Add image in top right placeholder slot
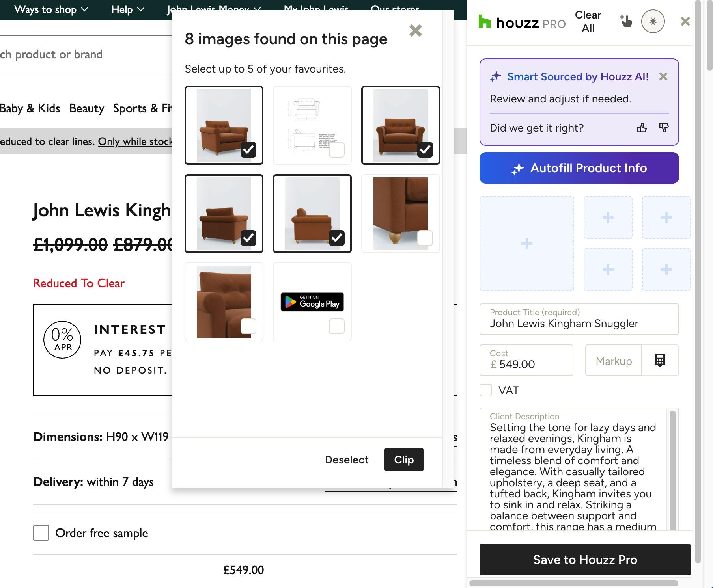Screen dimensions: 713x588 666,218
